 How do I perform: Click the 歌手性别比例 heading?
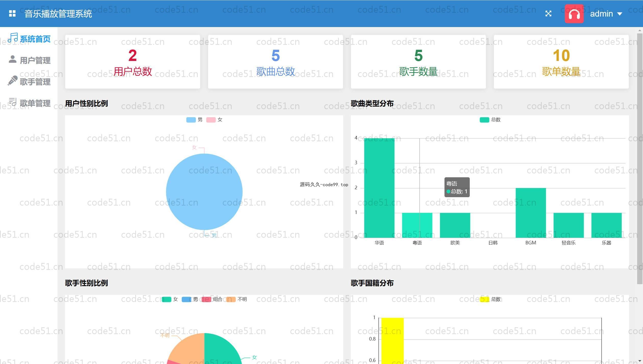[x=86, y=283]
